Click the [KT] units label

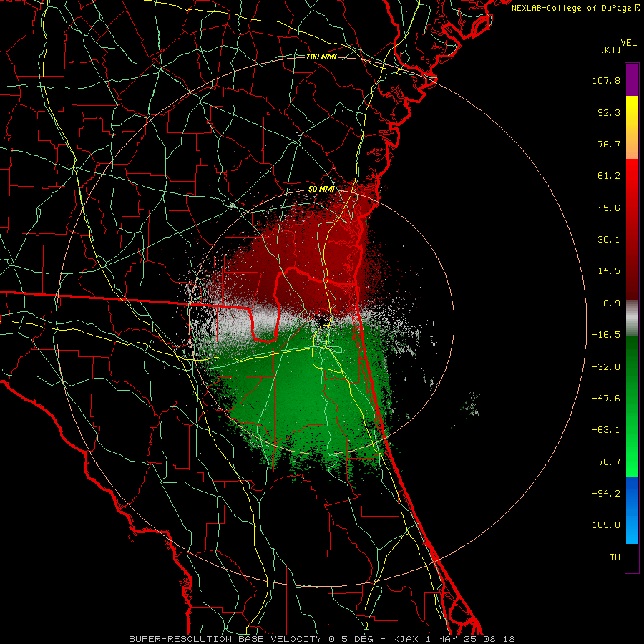coord(610,49)
